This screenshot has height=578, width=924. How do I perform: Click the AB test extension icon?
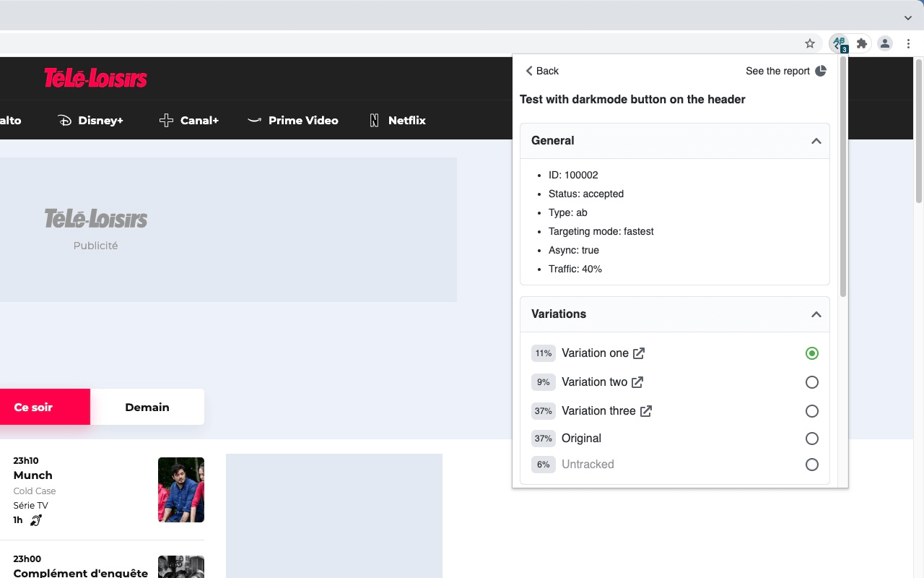click(x=839, y=44)
